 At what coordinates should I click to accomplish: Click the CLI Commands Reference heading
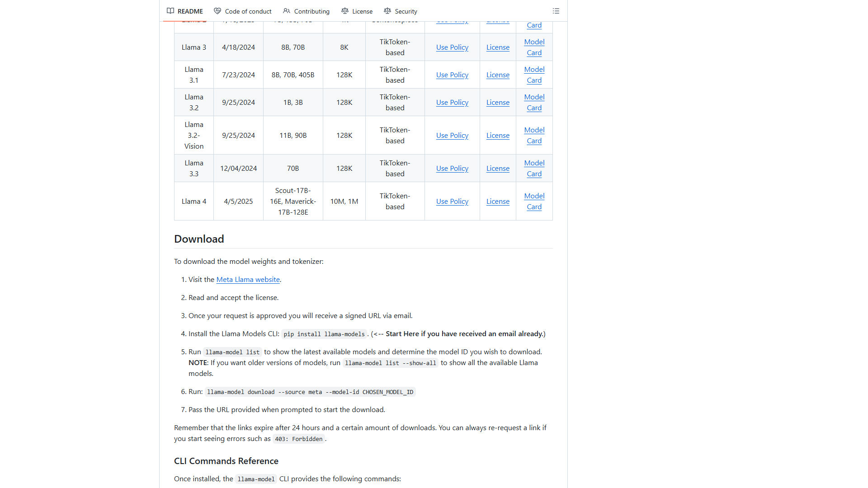pos(226,461)
